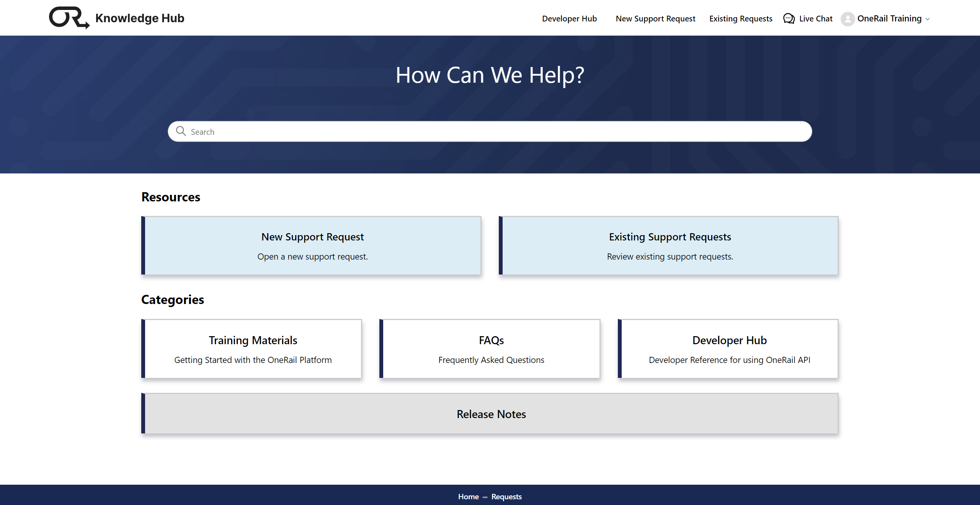Click the Home footer link
Image resolution: width=980 pixels, height=505 pixels.
click(x=468, y=497)
